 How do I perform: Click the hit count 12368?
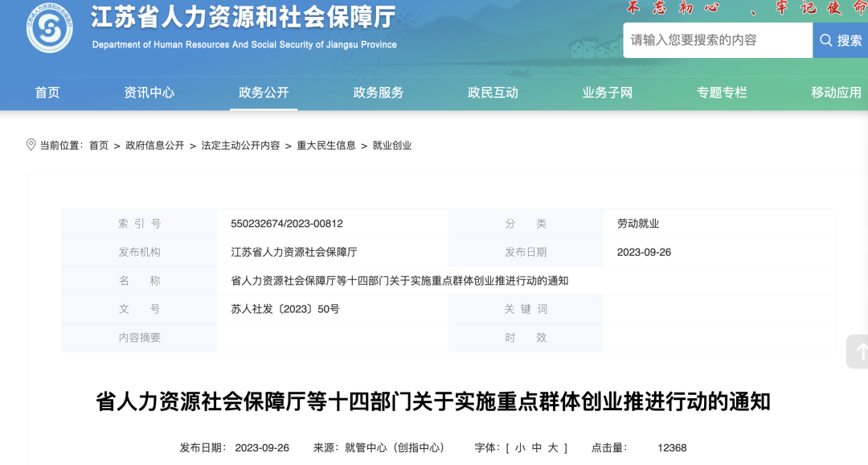[672, 448]
